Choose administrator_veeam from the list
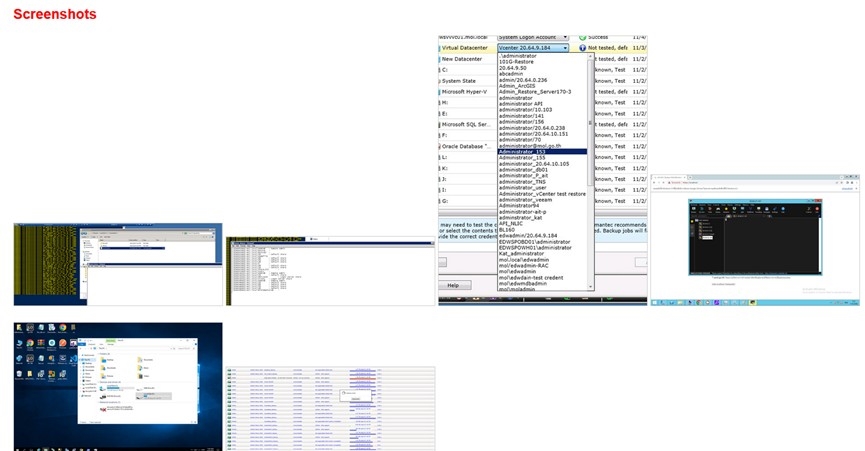The image size is (865, 451). (525, 199)
